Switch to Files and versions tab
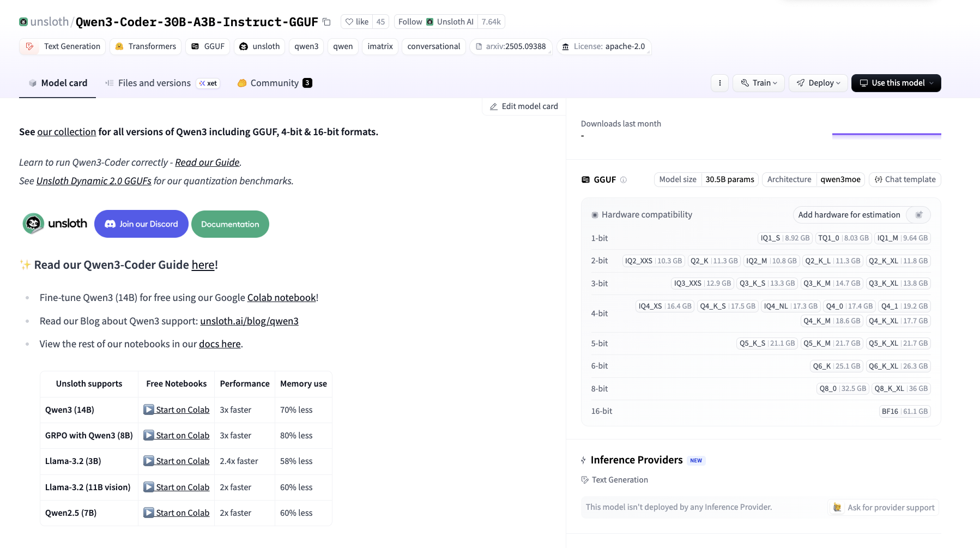980x548 pixels. (154, 83)
